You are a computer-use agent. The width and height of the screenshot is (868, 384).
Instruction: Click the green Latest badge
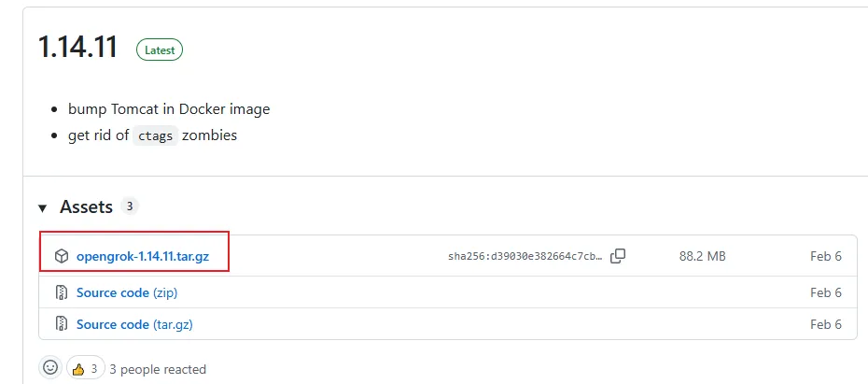(x=160, y=50)
